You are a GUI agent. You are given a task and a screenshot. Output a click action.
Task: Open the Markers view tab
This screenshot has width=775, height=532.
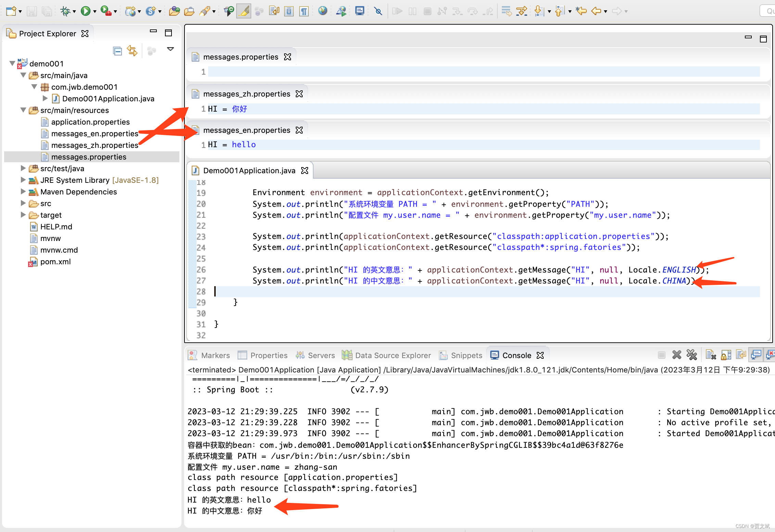209,355
